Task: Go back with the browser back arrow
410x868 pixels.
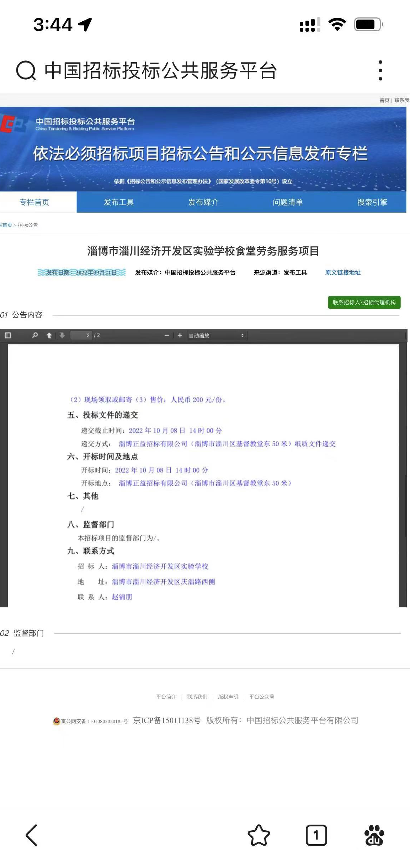Action: (32, 835)
